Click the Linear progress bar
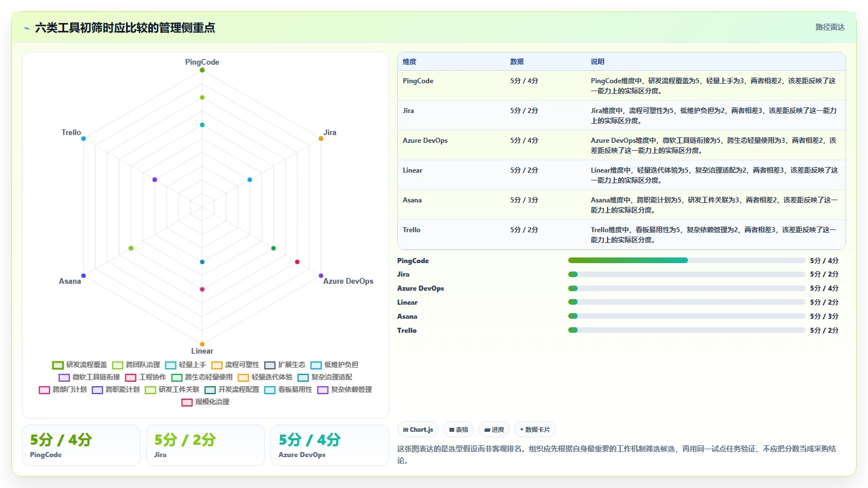Viewport: 868px width, 488px height. point(686,302)
